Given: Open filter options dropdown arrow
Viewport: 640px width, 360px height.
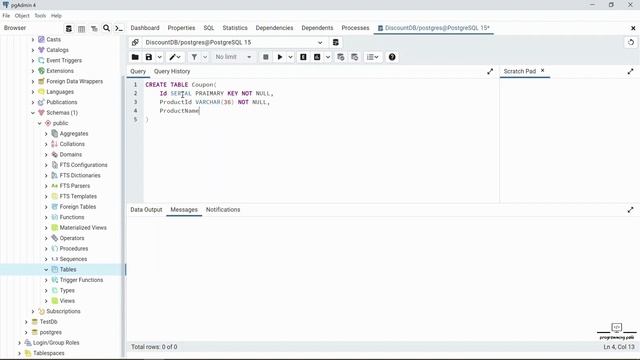Looking at the screenshot, I should [205, 57].
